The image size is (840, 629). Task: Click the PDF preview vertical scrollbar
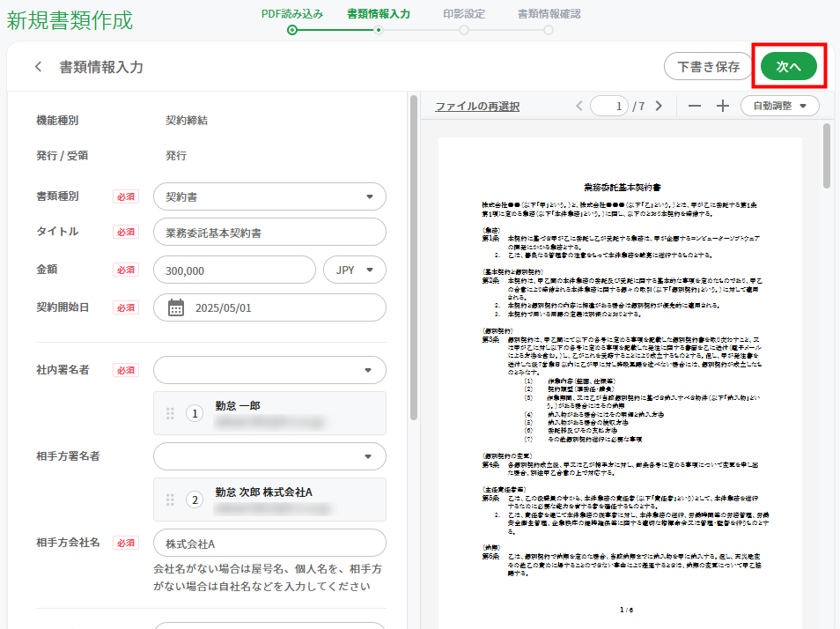click(x=827, y=156)
